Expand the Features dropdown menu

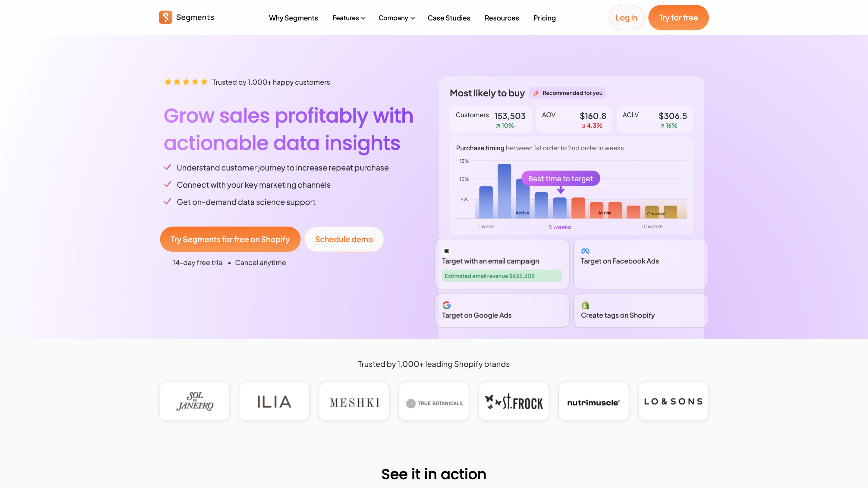pos(349,18)
